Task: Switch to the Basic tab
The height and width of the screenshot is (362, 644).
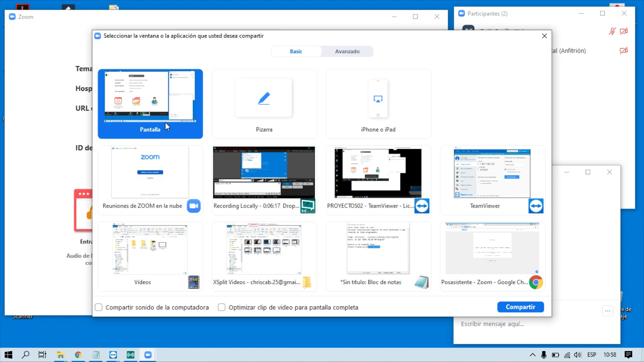Action: tap(296, 51)
